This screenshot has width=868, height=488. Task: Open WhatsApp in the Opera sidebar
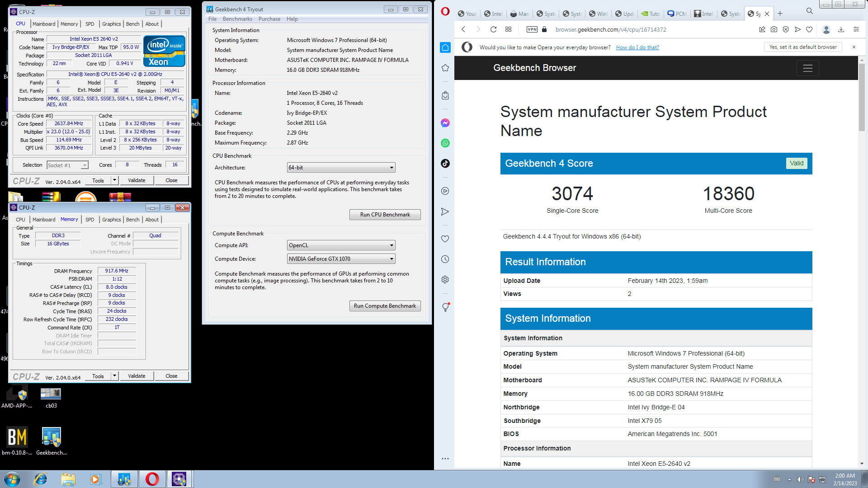[x=445, y=143]
